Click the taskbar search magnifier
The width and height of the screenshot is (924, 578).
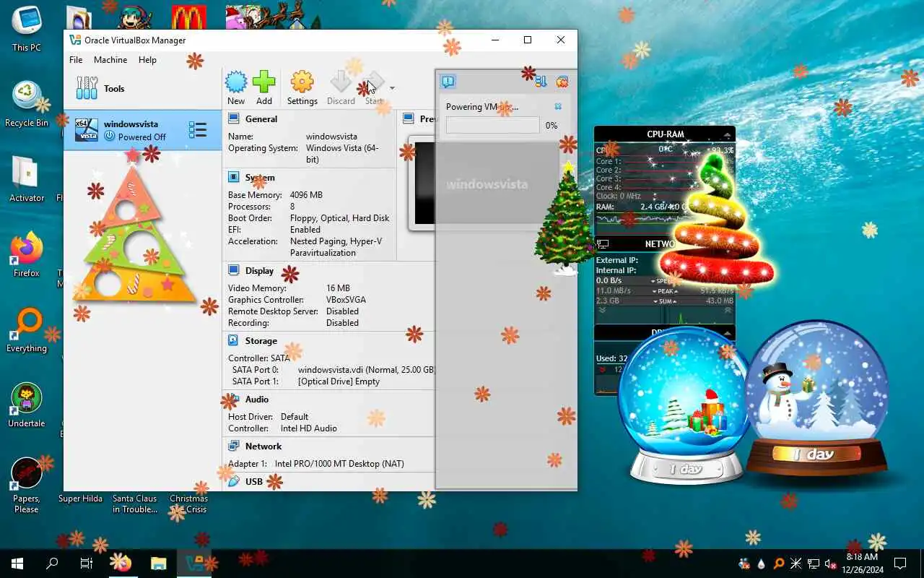(x=52, y=564)
